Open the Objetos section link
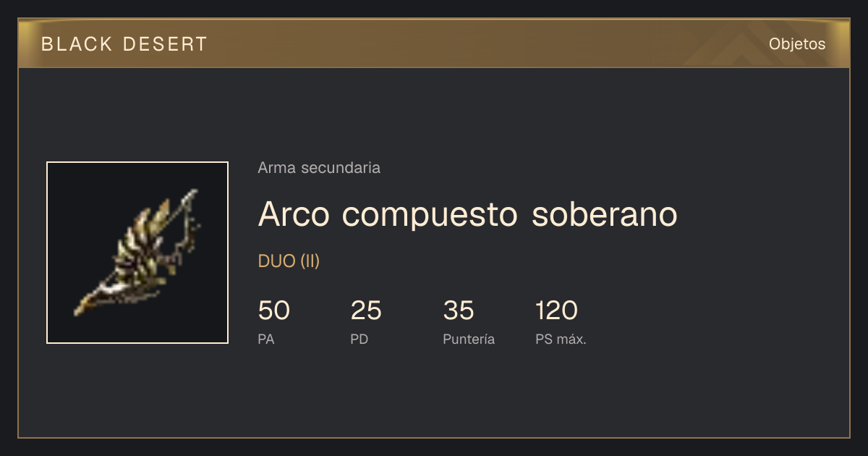Screen dimensions: 868x456 pyautogui.click(x=797, y=44)
